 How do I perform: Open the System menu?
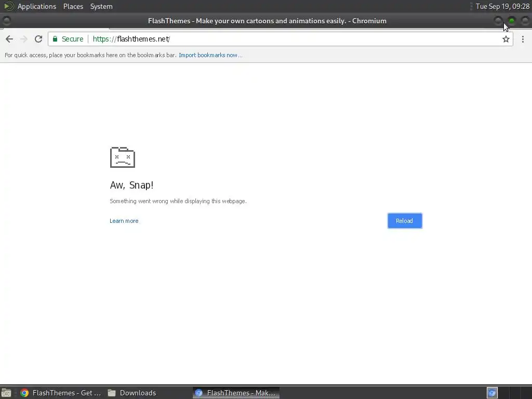tap(101, 6)
